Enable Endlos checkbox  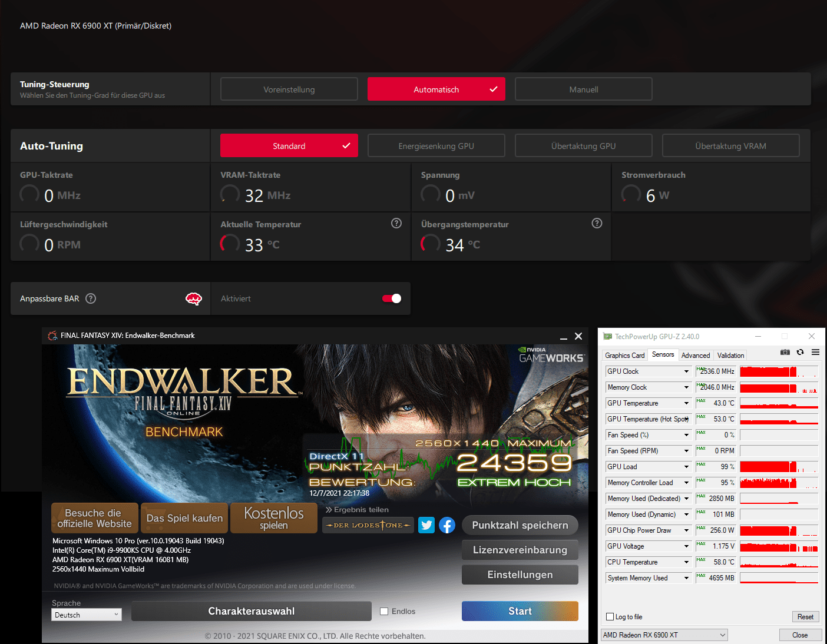click(x=384, y=611)
